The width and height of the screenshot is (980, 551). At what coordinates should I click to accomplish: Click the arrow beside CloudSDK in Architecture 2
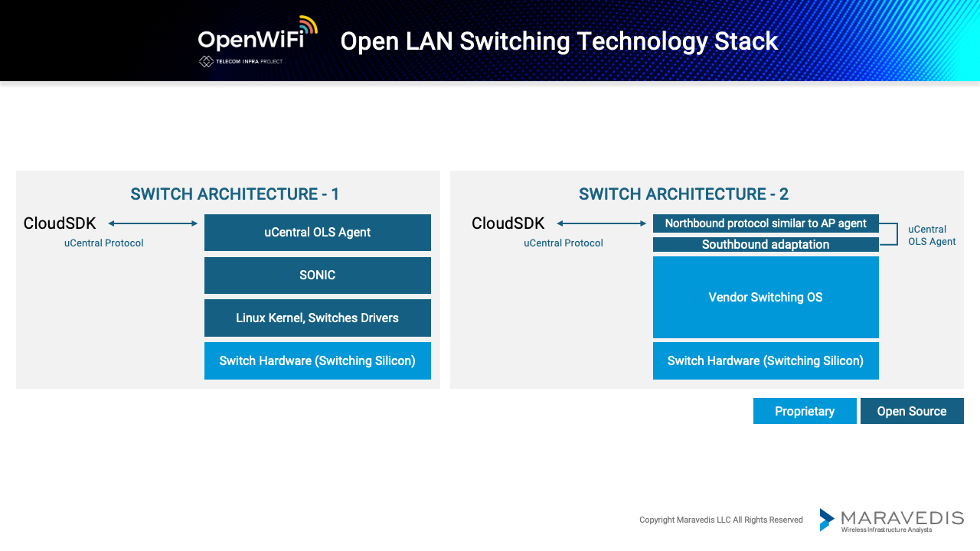601,223
